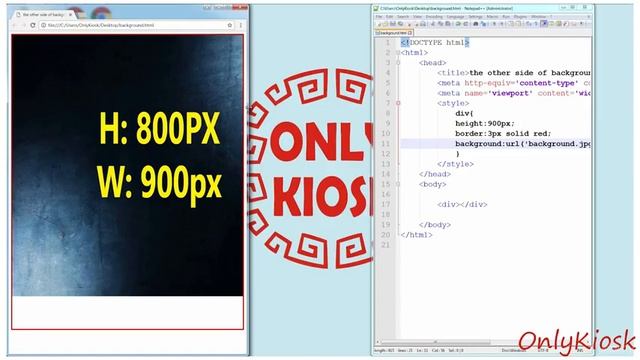
Task: Open the Chrome three-dot menu
Action: click(240, 25)
